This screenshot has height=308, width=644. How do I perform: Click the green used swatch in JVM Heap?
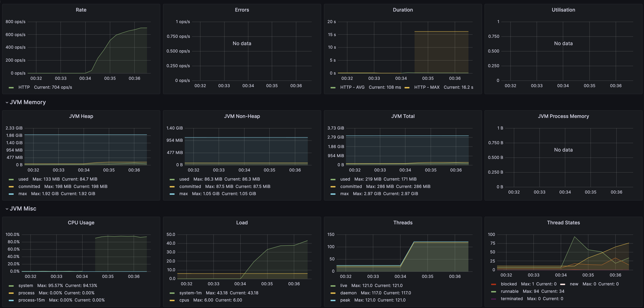click(11, 179)
